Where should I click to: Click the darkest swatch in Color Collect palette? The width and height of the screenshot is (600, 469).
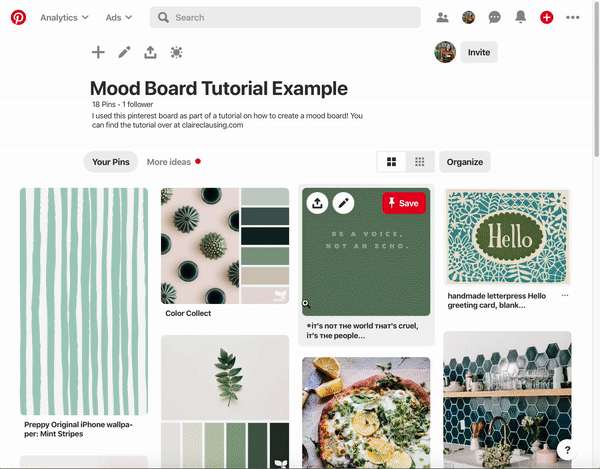[265, 236]
